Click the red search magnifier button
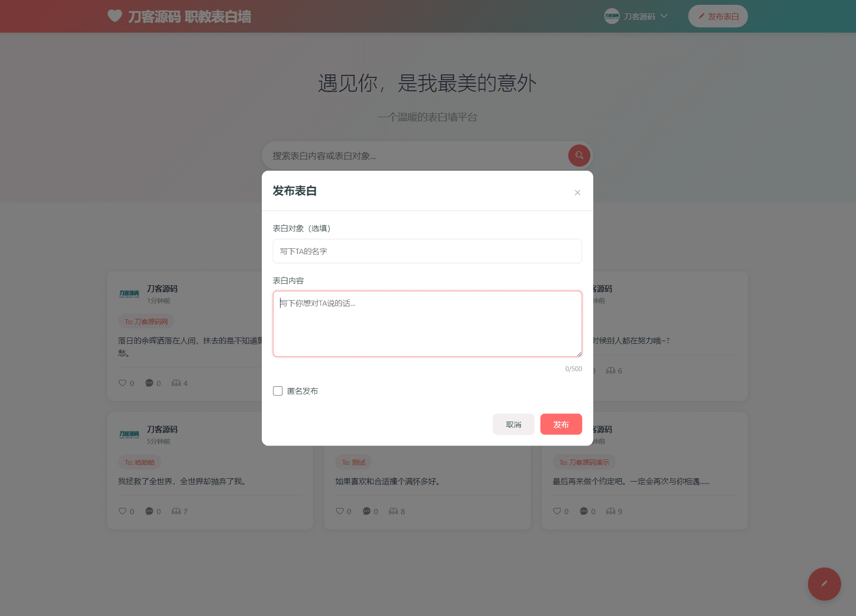This screenshot has height=616, width=856. [579, 156]
